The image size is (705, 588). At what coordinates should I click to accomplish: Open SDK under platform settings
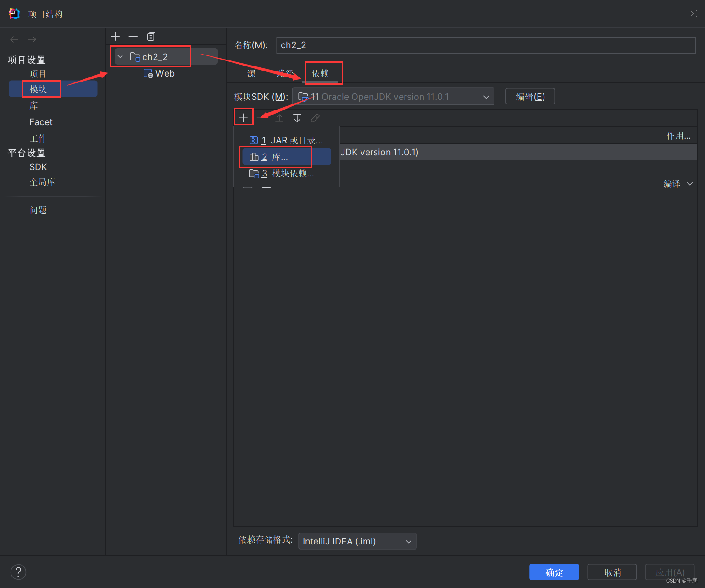[38, 167]
